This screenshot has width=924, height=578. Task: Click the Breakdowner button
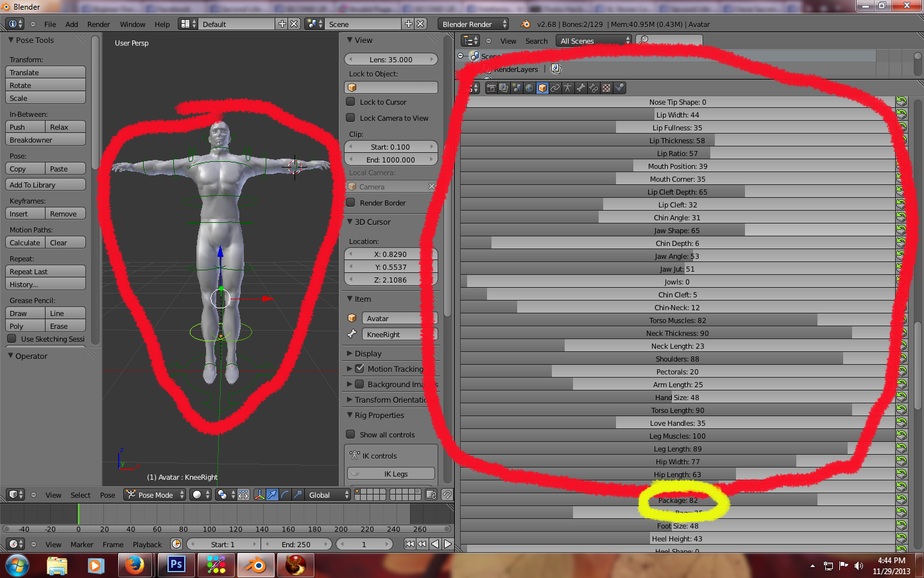tap(46, 140)
